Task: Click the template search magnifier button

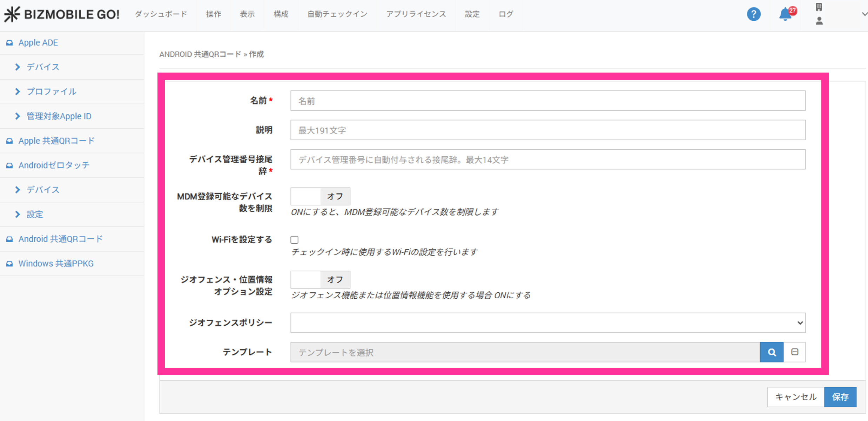Action: click(772, 352)
